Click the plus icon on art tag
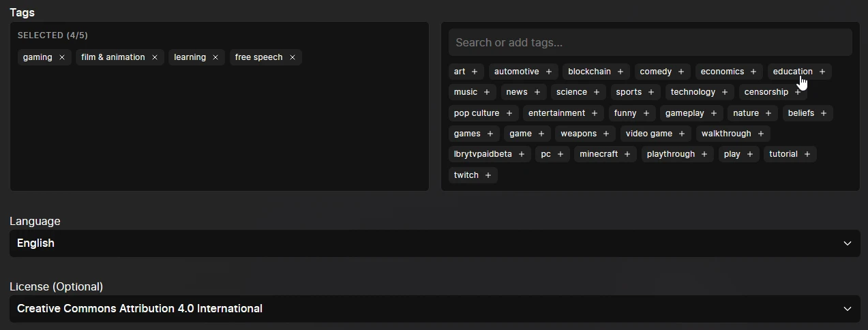 coord(475,72)
